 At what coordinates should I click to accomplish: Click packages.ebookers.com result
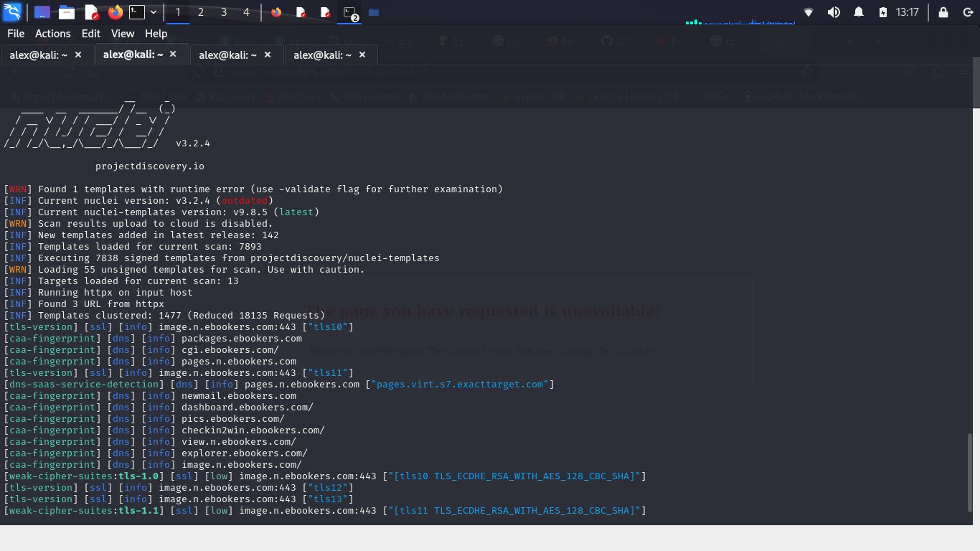(x=242, y=339)
